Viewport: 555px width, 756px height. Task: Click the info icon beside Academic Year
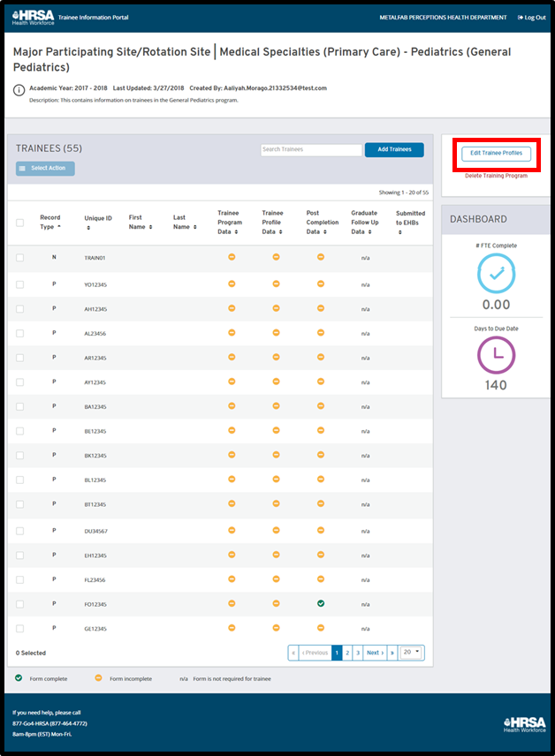click(19, 90)
